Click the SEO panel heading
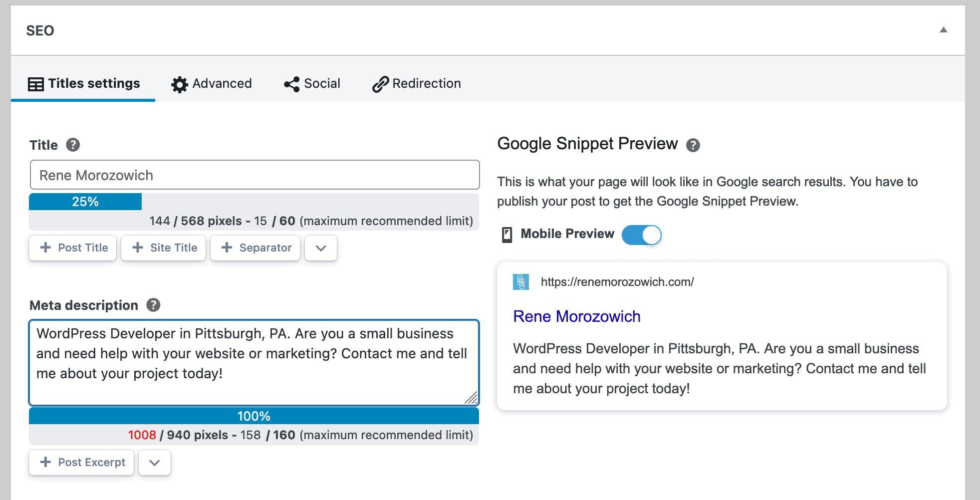Image resolution: width=980 pixels, height=500 pixels. [40, 30]
